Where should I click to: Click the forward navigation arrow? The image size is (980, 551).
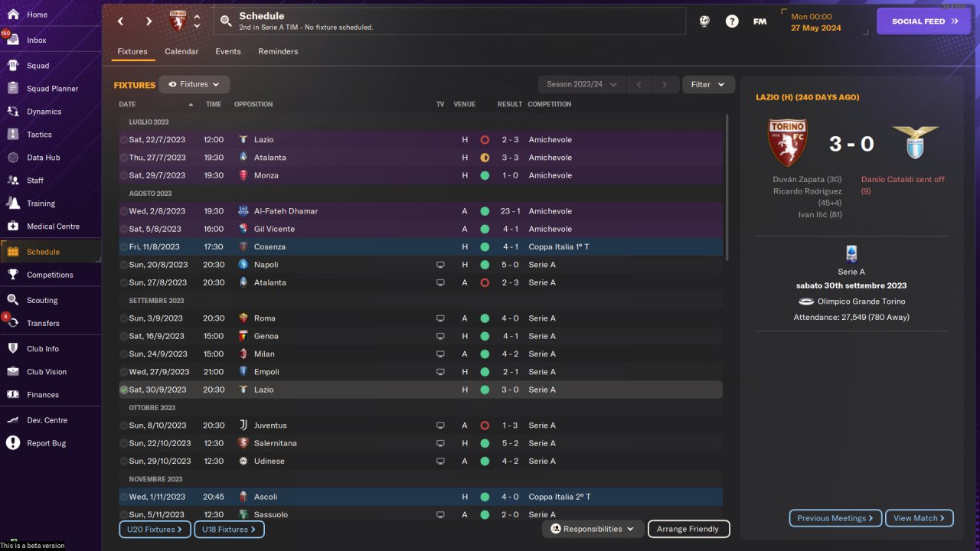click(149, 21)
